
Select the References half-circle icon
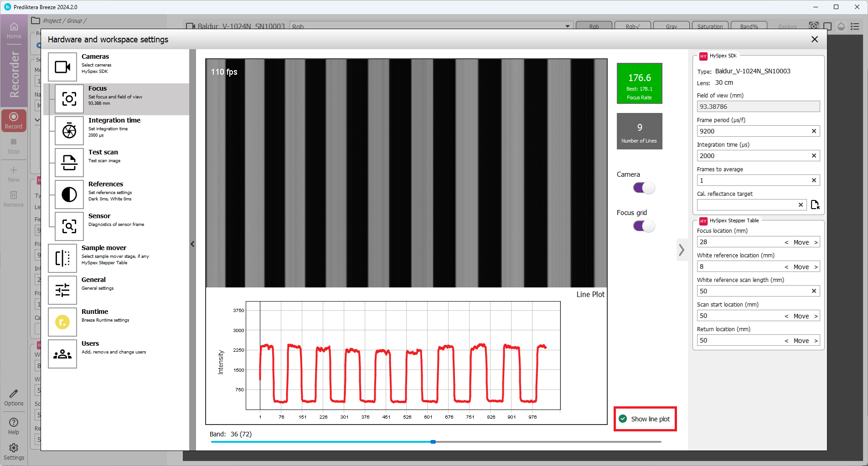click(69, 195)
